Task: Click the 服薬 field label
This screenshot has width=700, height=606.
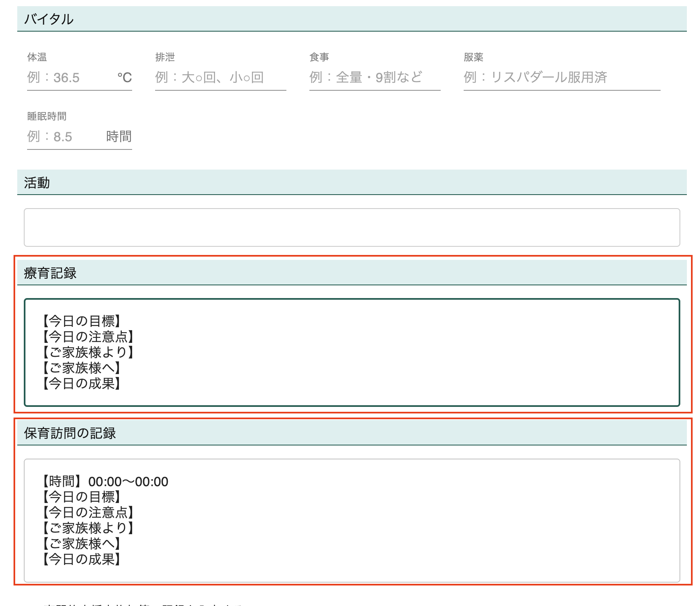Action: (x=474, y=57)
